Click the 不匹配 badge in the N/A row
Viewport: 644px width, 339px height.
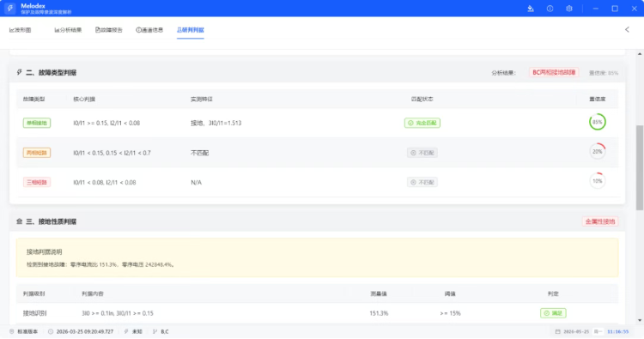pos(422,182)
